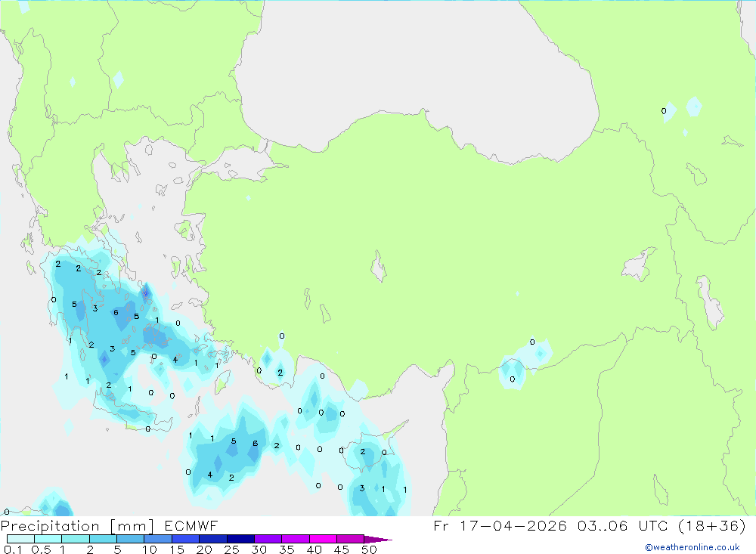This screenshot has height=554, width=756.
Task: Pick the 0.1–0.5 mm legend color swatch
Action: point(20,539)
